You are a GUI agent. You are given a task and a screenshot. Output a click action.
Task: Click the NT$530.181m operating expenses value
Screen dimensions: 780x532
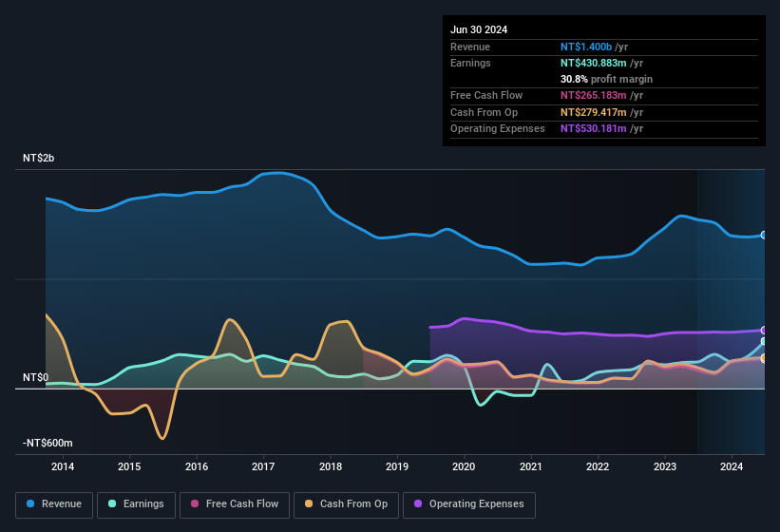[594, 129]
